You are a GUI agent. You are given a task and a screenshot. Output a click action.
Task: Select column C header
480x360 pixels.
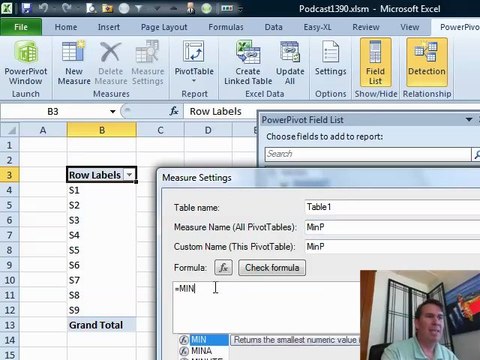click(x=160, y=130)
